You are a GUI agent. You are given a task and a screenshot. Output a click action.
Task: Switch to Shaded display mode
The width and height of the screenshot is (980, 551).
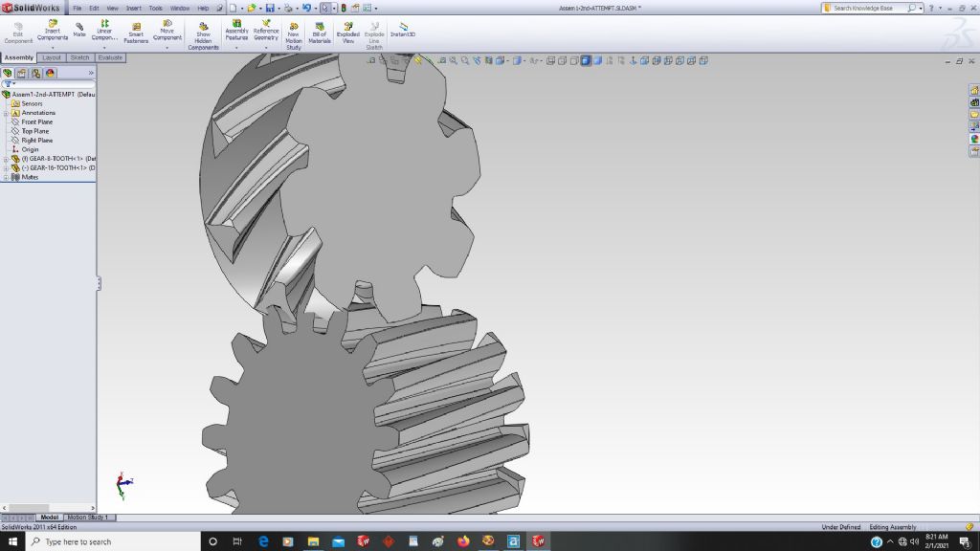point(597,60)
